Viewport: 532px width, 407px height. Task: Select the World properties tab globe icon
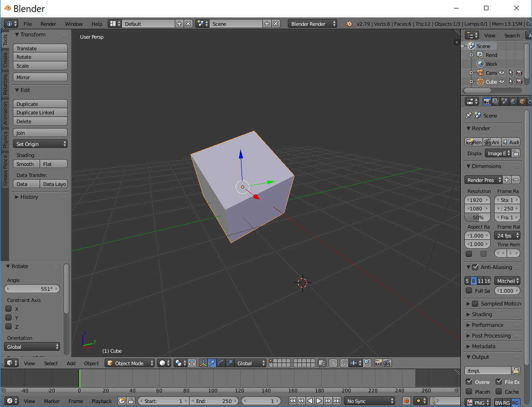click(x=513, y=101)
